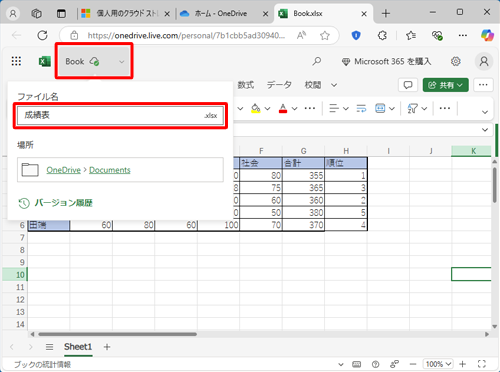Select the Sheet1 sheet tab
500x372 pixels.
pyautogui.click(x=78, y=347)
